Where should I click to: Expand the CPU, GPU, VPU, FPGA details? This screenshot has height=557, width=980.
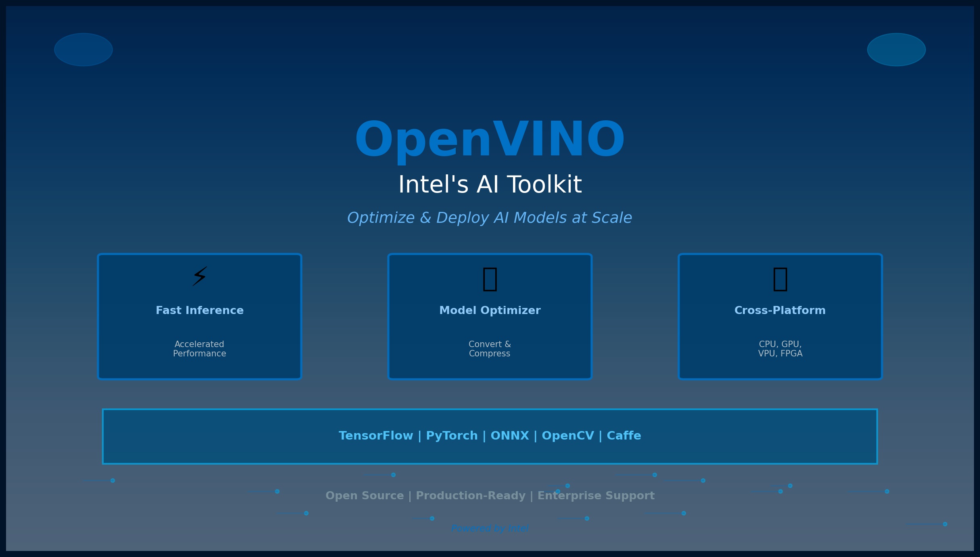click(x=780, y=348)
